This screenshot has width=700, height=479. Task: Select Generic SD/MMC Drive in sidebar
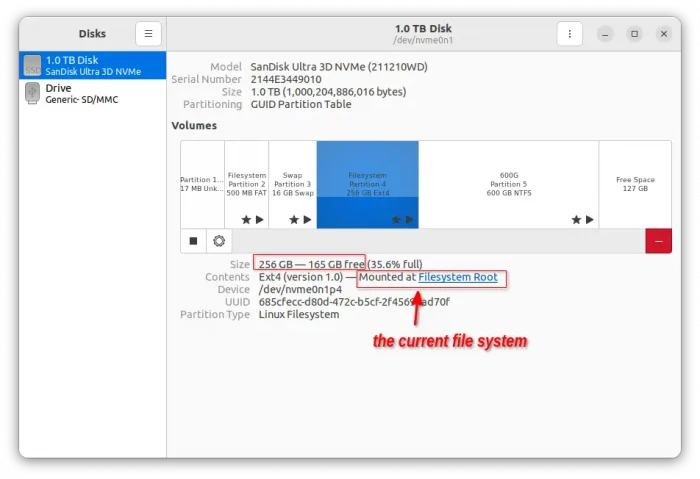[92, 94]
